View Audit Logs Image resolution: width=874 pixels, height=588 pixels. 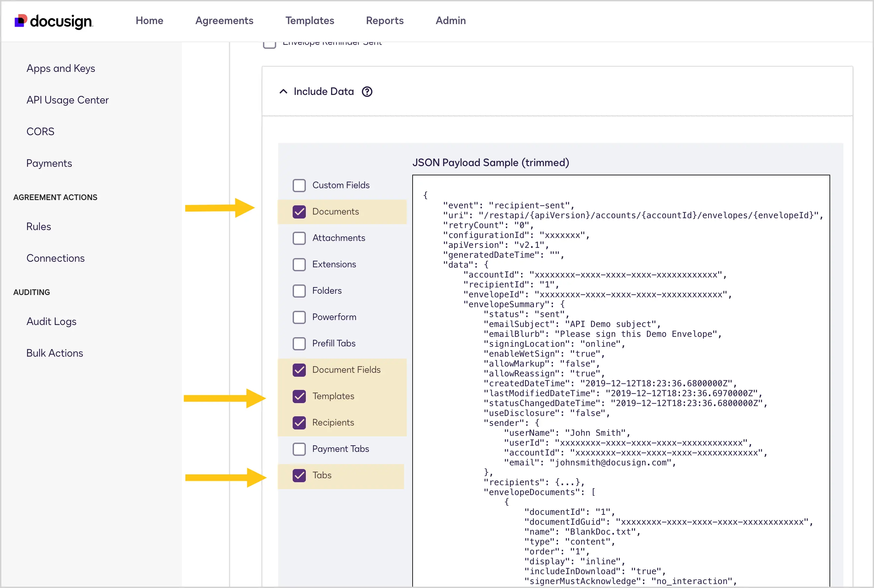pos(51,321)
